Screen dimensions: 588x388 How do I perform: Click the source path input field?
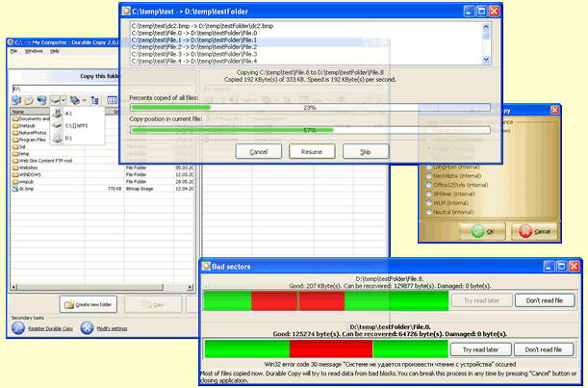pos(65,89)
